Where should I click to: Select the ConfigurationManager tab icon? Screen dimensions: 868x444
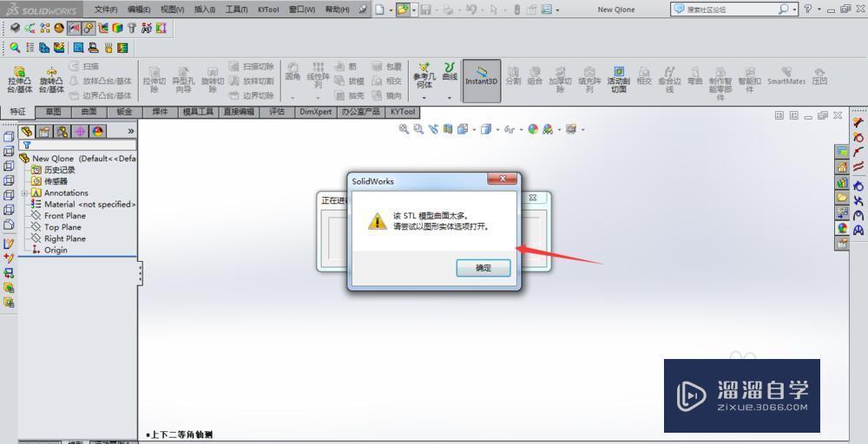(62, 131)
